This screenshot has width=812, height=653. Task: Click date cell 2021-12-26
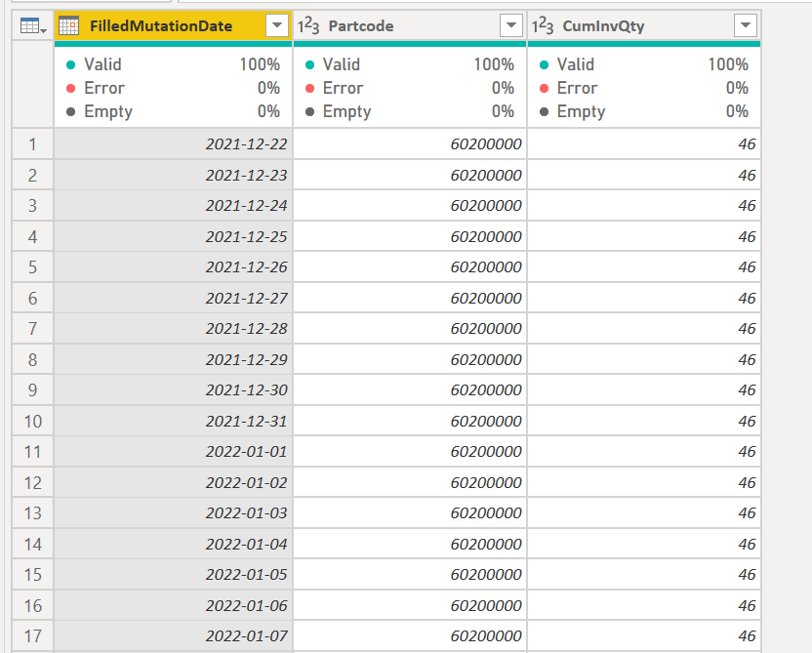pos(174,267)
